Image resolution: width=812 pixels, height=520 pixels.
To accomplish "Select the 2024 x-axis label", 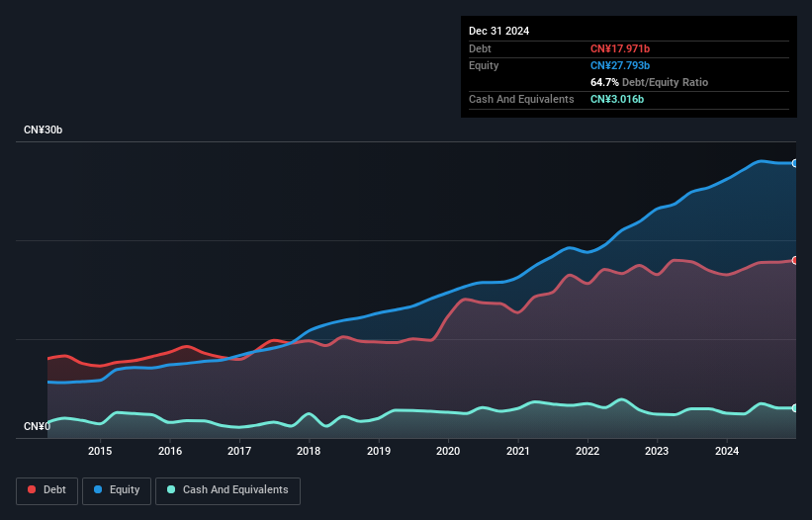I will [x=727, y=451].
